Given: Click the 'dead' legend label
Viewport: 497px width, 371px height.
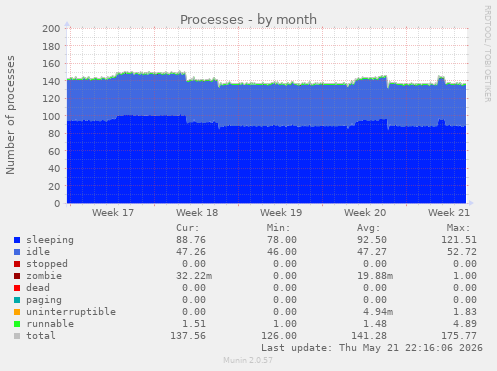Looking at the screenshot, I should pyautogui.click(x=38, y=288).
